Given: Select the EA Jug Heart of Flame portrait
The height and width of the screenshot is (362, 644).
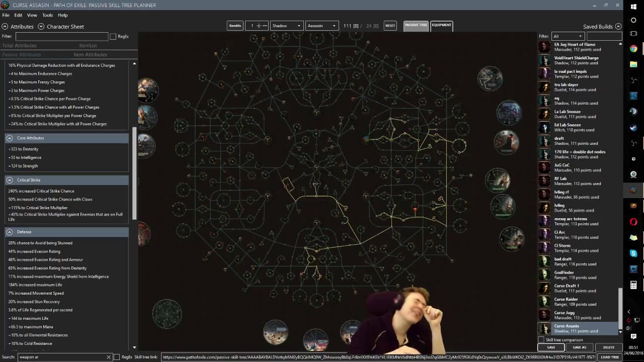Looking at the screenshot, I should [544, 47].
